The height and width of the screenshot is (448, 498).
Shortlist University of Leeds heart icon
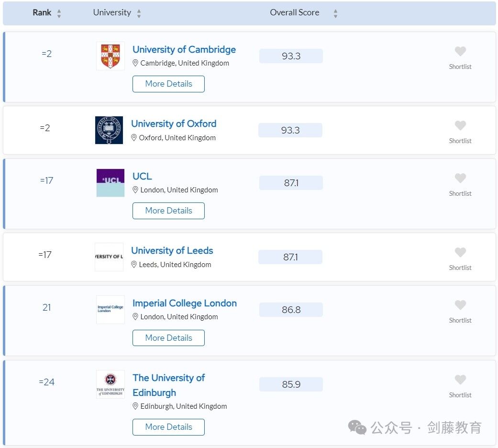460,252
